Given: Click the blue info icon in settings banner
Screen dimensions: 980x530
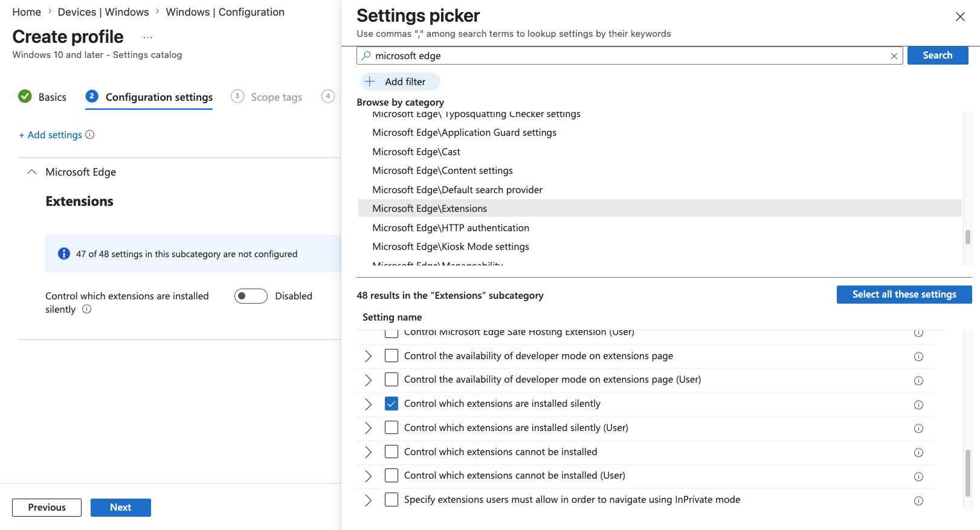Looking at the screenshot, I should tap(64, 254).
